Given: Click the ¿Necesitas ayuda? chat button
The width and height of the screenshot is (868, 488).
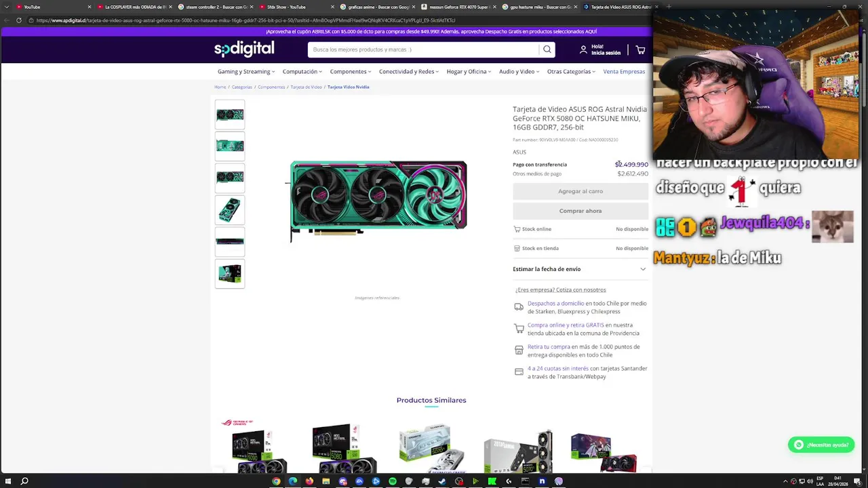Looking at the screenshot, I should (x=821, y=445).
